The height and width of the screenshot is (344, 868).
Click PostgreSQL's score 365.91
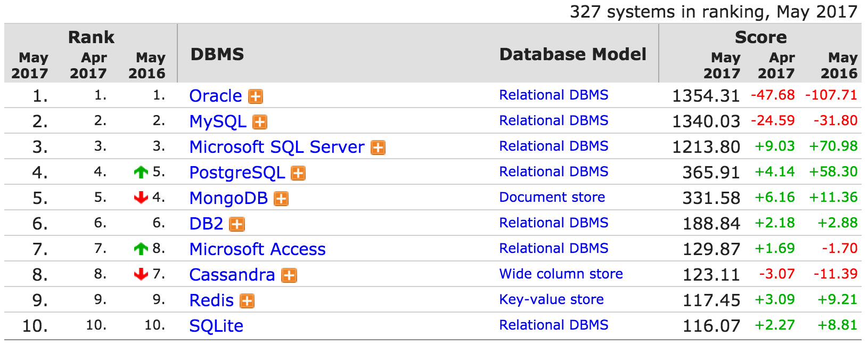coord(711,173)
